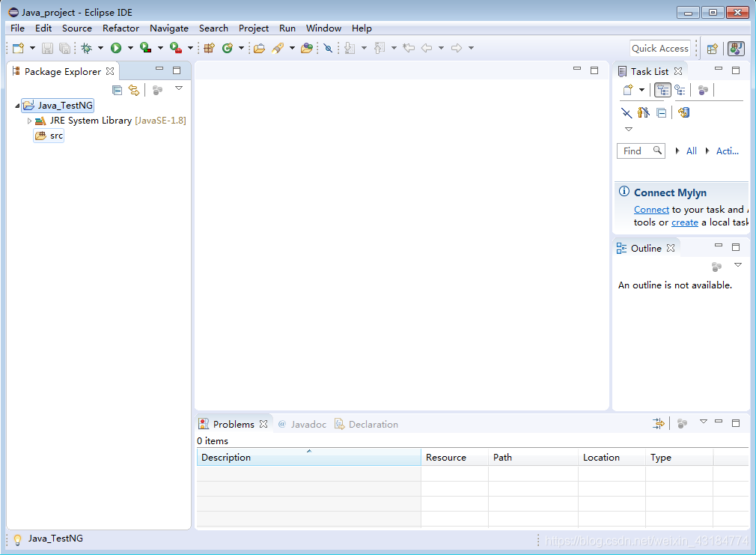Click the create local task link
This screenshot has height=555, width=756.
point(685,222)
